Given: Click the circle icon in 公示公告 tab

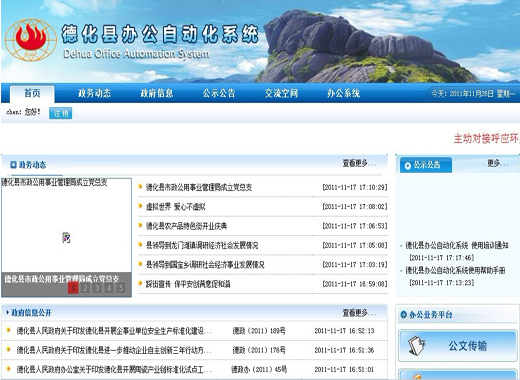Looking at the screenshot, I should (x=407, y=165).
